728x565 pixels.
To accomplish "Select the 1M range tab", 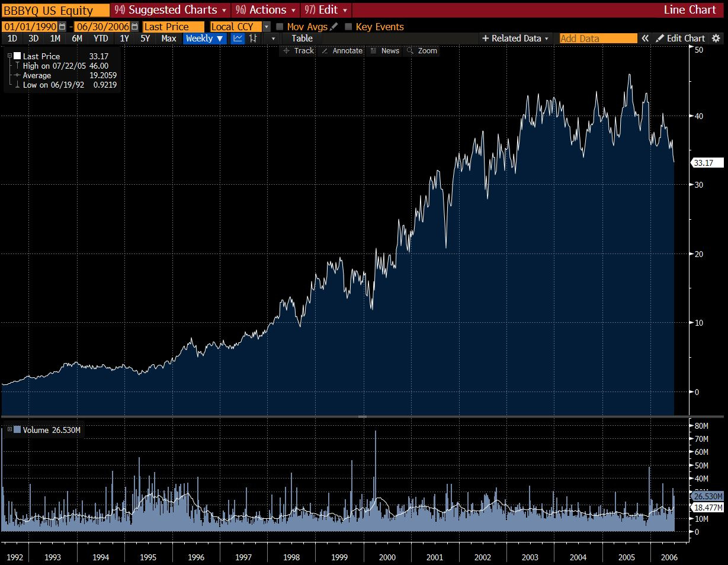I will tap(55, 38).
